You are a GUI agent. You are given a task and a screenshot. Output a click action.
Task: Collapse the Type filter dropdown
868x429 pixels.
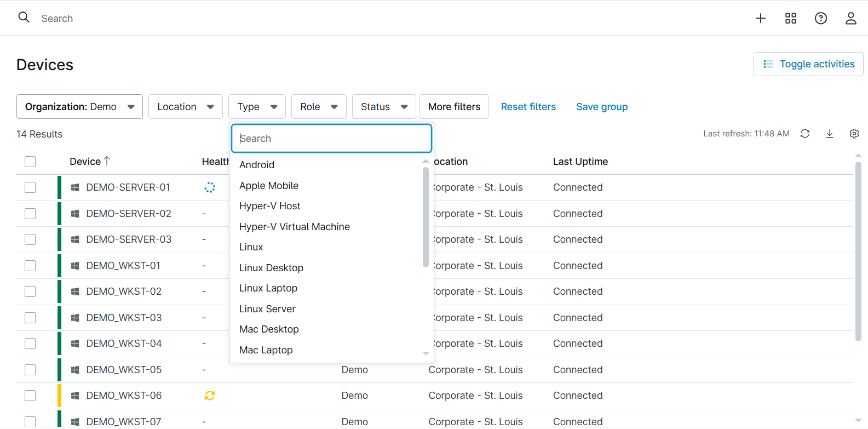coord(257,107)
